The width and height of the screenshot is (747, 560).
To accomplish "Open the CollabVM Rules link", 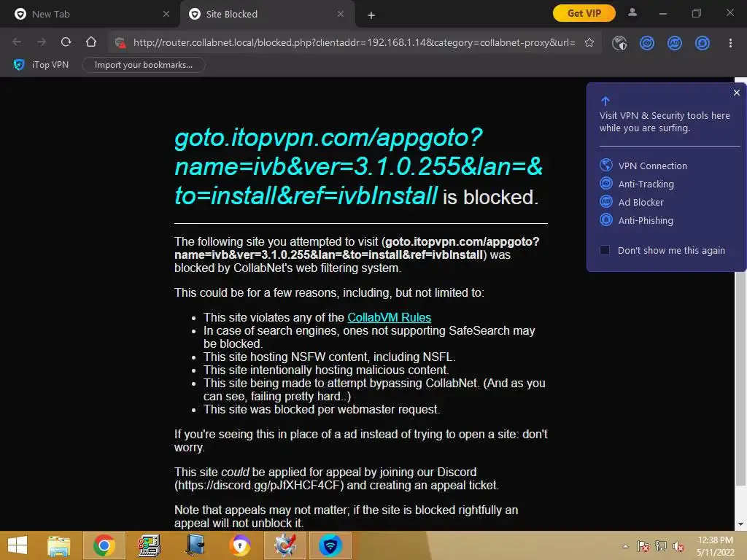I will click(x=390, y=317).
